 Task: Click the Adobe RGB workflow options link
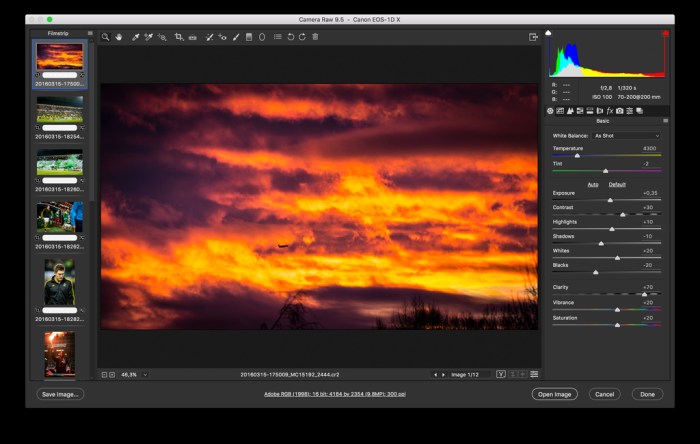pyautogui.click(x=334, y=394)
